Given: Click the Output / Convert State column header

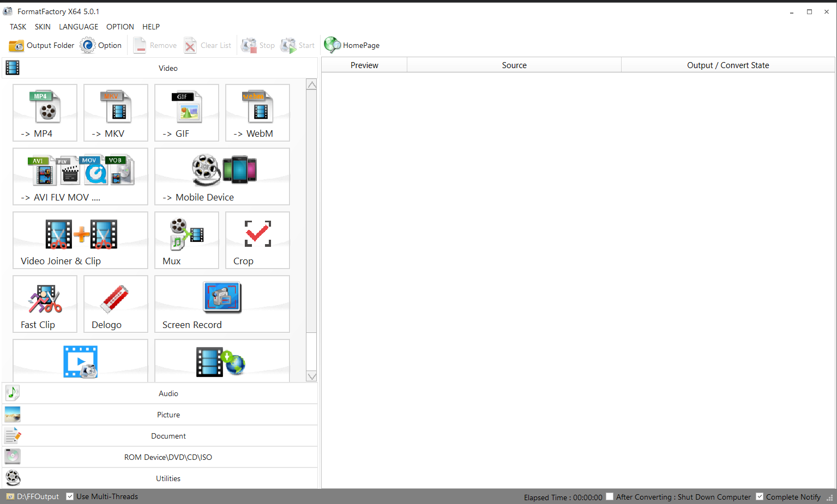Looking at the screenshot, I should [x=728, y=65].
